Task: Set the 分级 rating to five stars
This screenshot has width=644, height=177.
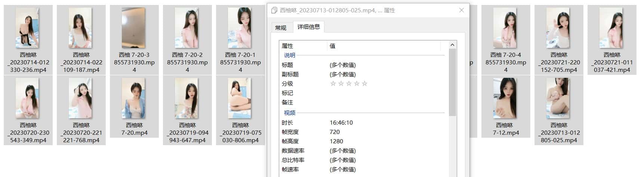Action: 364,83
